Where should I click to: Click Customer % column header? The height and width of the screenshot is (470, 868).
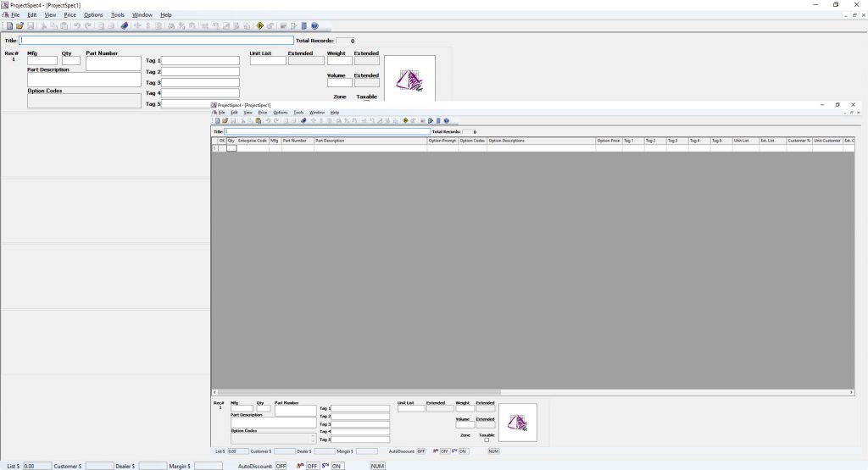coord(798,141)
